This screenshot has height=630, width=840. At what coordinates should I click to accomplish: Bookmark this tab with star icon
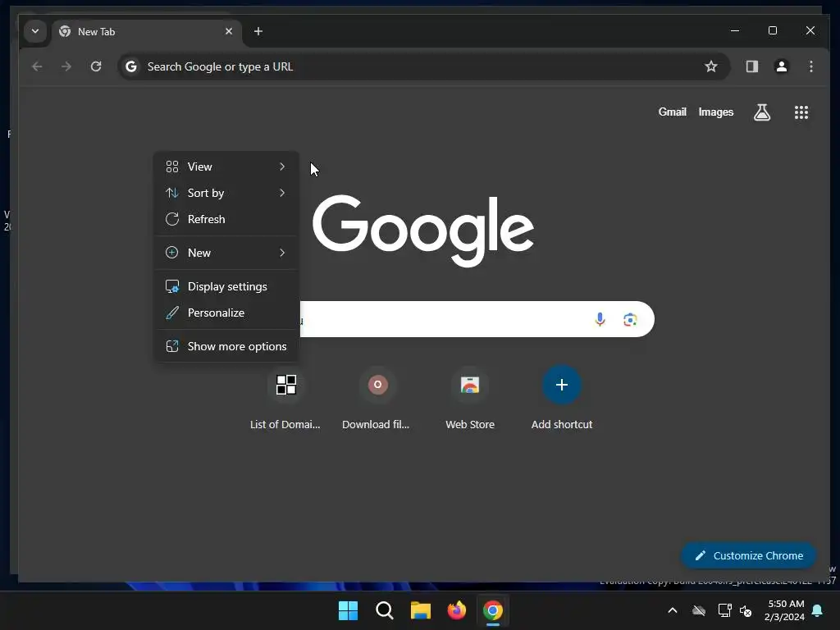(711, 66)
